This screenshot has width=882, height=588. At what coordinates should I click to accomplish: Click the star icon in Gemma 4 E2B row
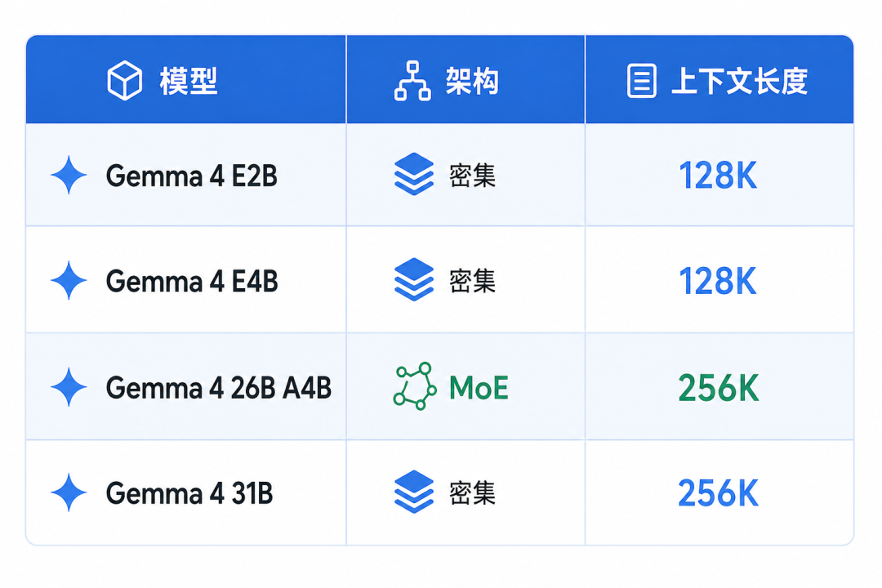69,175
